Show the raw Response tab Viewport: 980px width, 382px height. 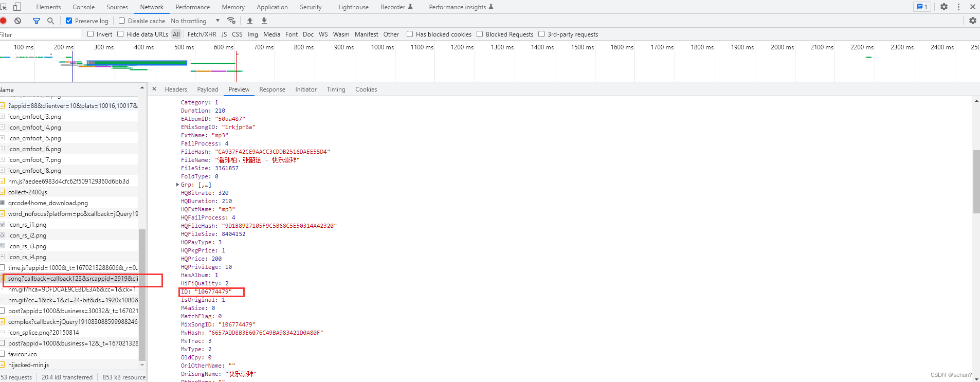(273, 89)
